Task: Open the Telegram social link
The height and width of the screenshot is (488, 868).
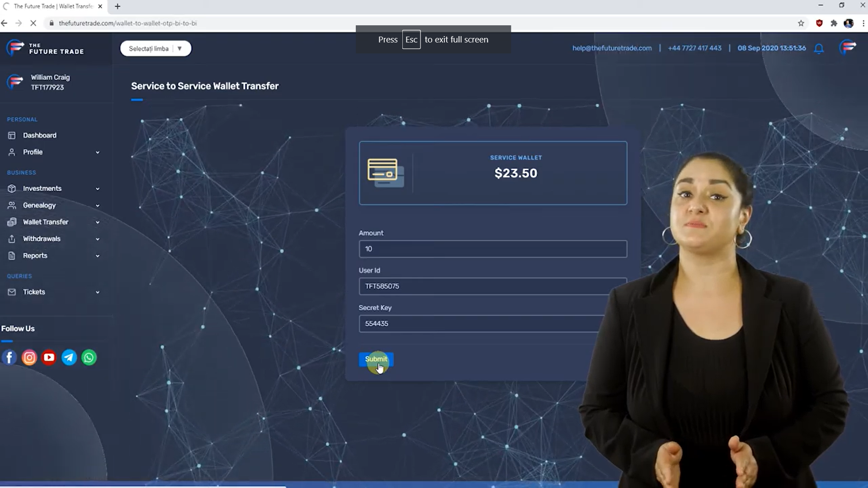Action: pos(69,357)
